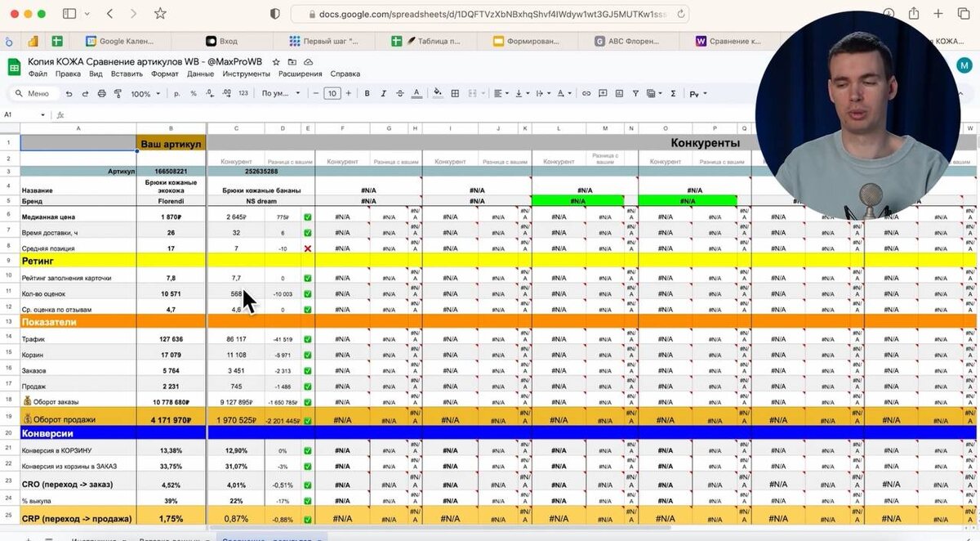980x541 pixels.
Task: Open the borders tool
Action: pos(455,94)
